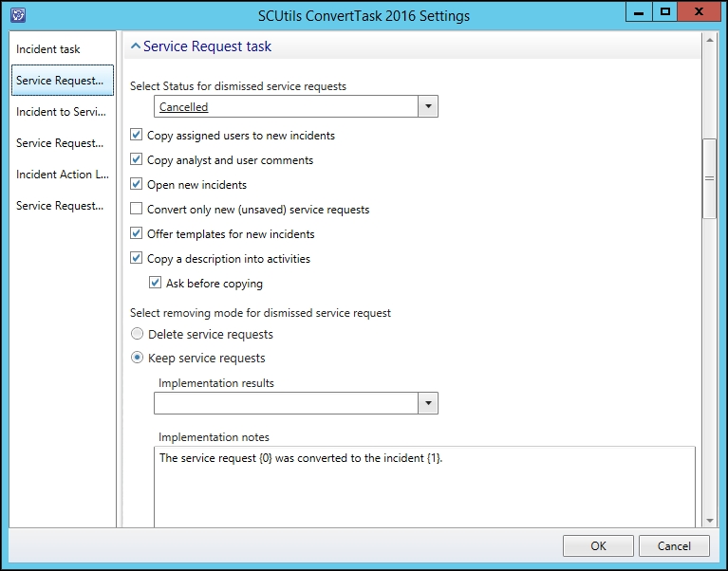
Task: Open the Incident to Servi... tab
Action: point(63,112)
